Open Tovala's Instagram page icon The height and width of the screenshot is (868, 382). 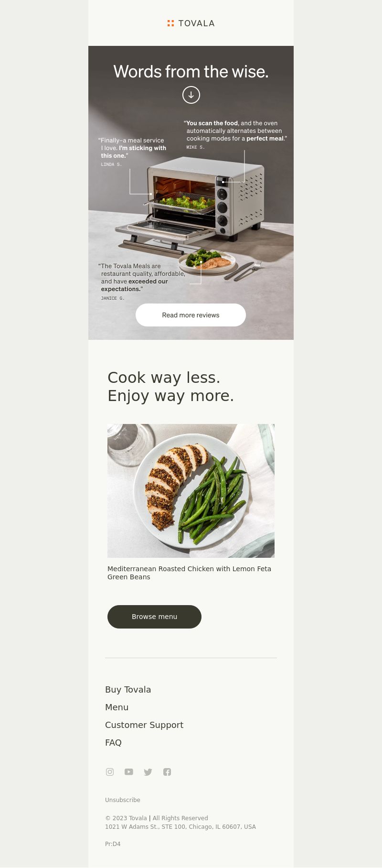pyautogui.click(x=110, y=772)
